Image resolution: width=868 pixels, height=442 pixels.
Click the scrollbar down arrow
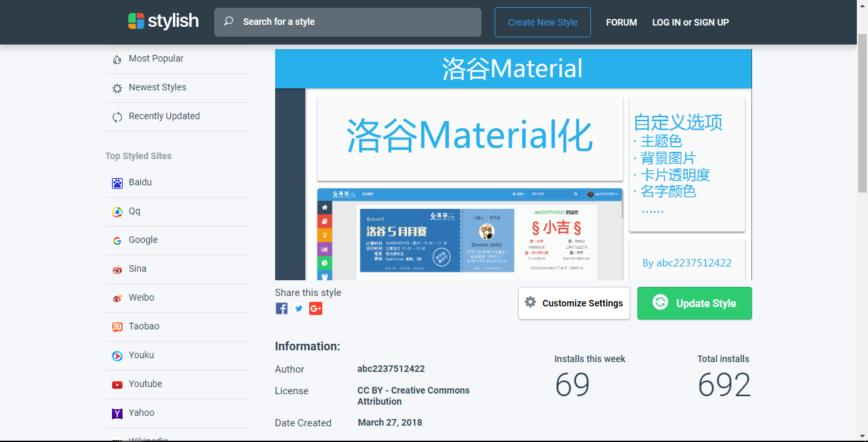click(x=862, y=435)
